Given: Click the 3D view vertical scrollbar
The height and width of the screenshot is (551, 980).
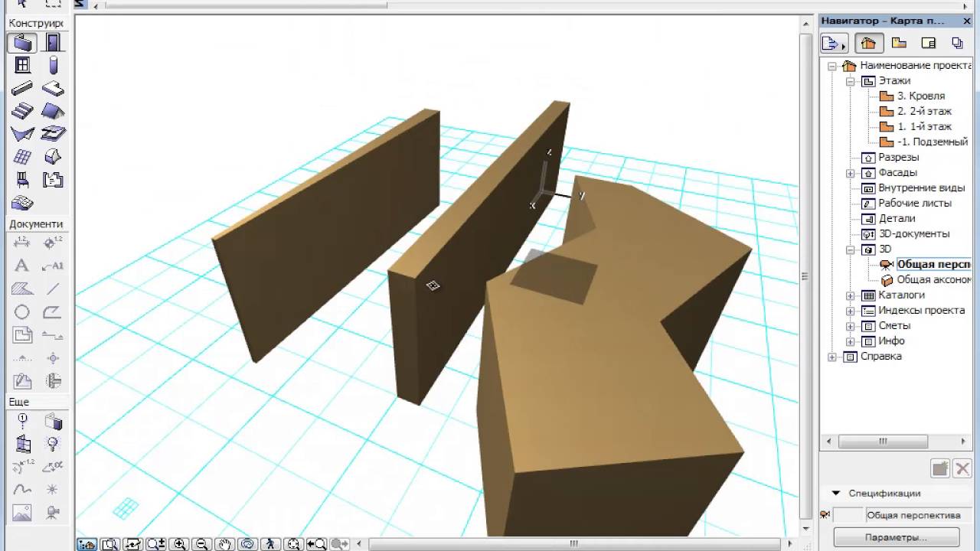Looking at the screenshot, I should tap(805, 275).
